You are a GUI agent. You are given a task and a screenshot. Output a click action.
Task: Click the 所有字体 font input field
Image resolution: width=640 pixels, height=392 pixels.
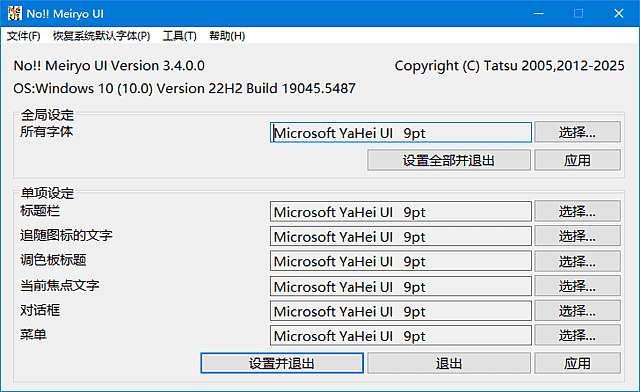[401, 132]
